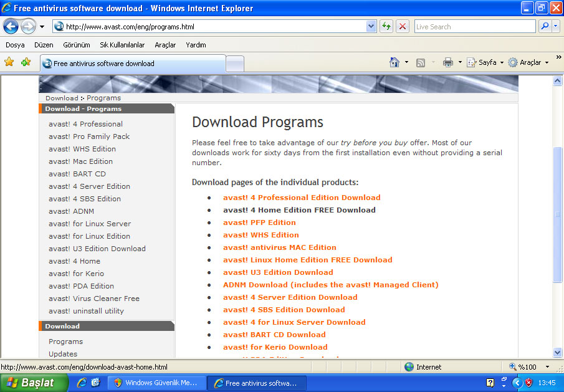Click the yellow question mark tray icon
This screenshot has width=564, height=392.
tap(490, 383)
